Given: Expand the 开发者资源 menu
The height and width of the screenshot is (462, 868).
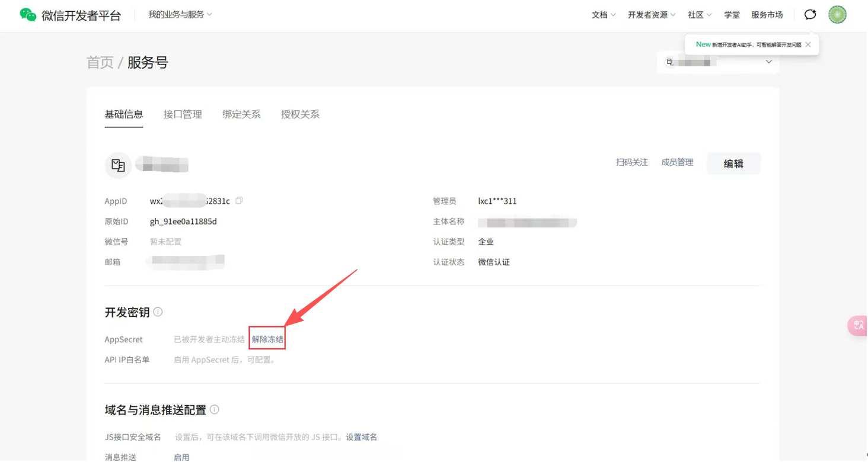Looking at the screenshot, I should coord(652,15).
